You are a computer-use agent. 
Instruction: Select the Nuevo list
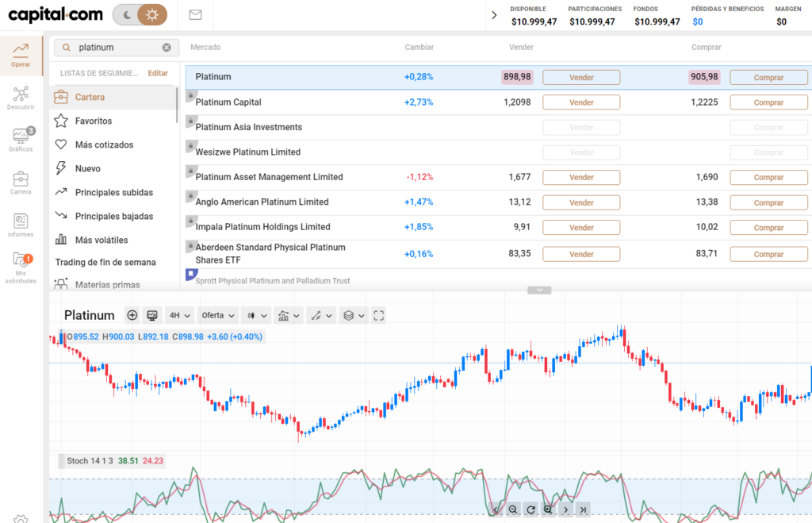[113, 168]
